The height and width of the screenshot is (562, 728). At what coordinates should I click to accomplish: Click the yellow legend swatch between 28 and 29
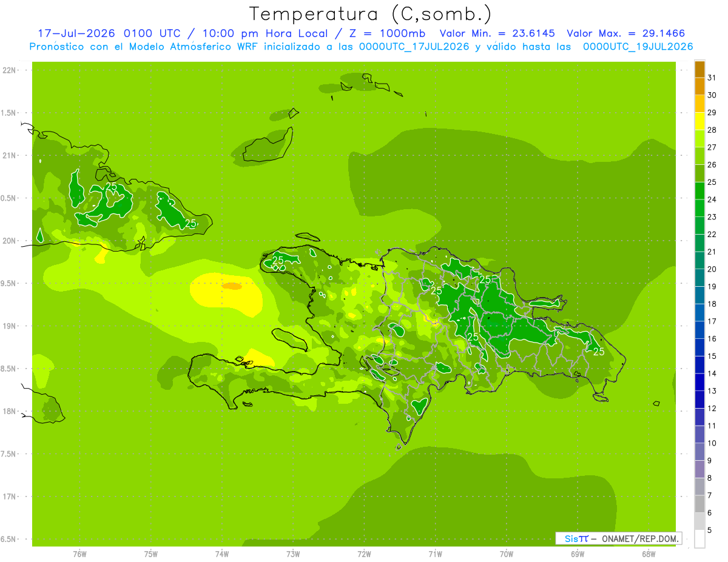(699, 121)
